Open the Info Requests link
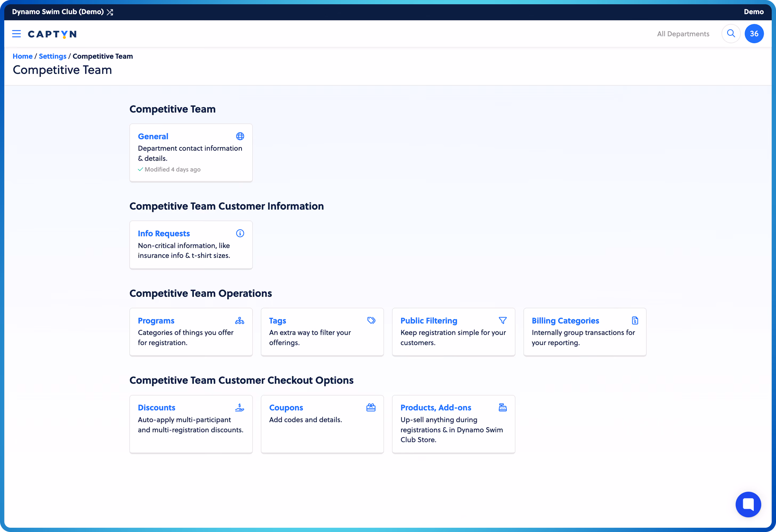 164,233
